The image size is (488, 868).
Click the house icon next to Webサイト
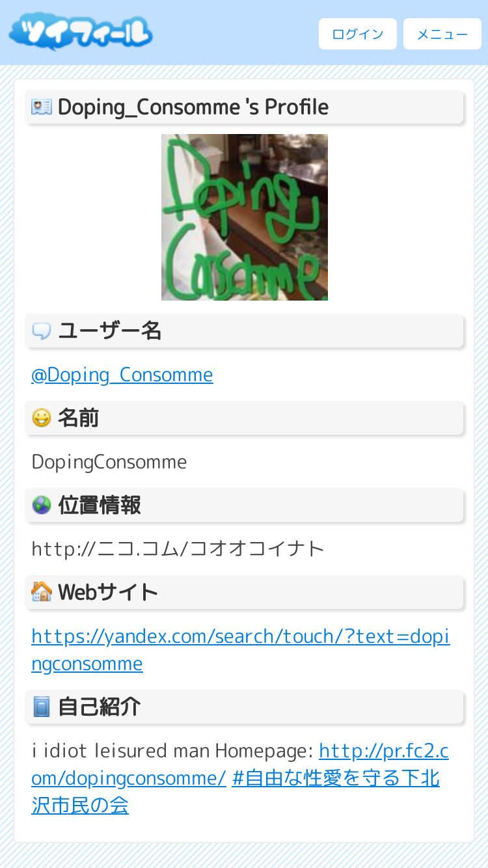click(x=42, y=592)
